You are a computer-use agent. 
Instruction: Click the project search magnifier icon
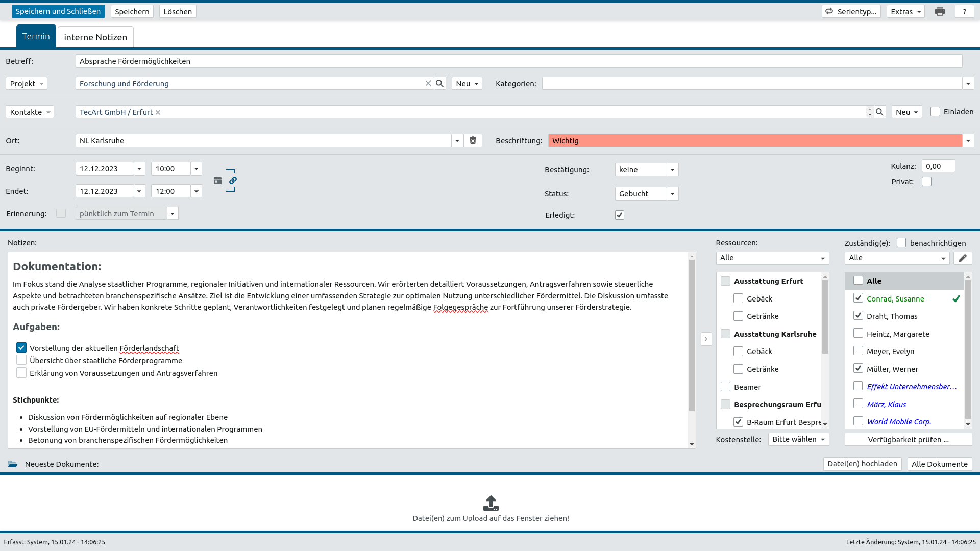point(439,83)
